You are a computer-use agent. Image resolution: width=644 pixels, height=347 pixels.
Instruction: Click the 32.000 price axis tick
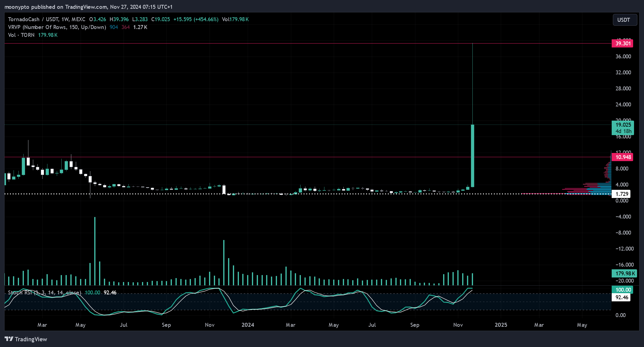point(623,73)
